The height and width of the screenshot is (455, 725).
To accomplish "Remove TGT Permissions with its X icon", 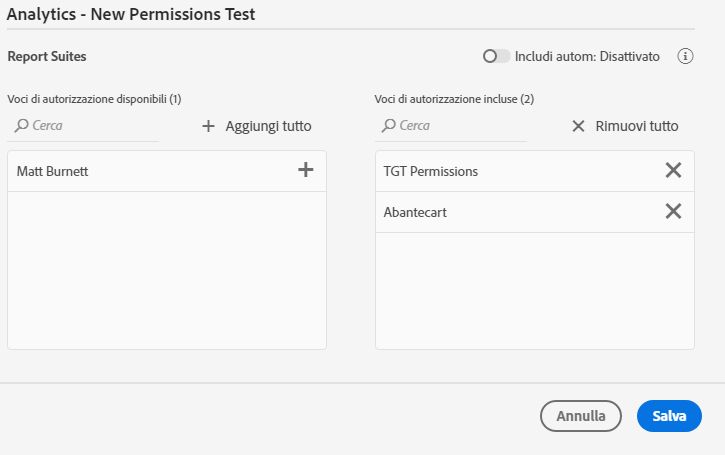I will click(x=673, y=171).
